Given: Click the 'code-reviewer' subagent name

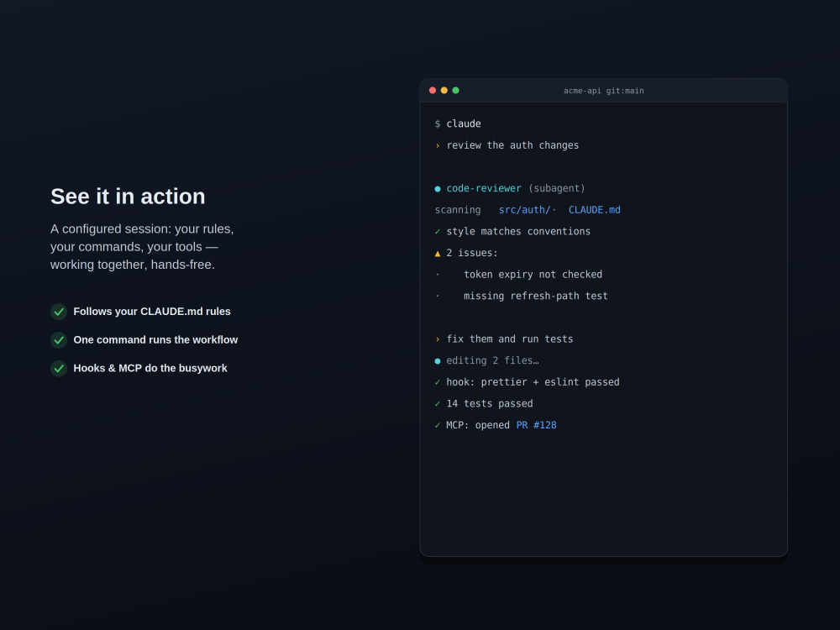Looking at the screenshot, I should tap(484, 188).
